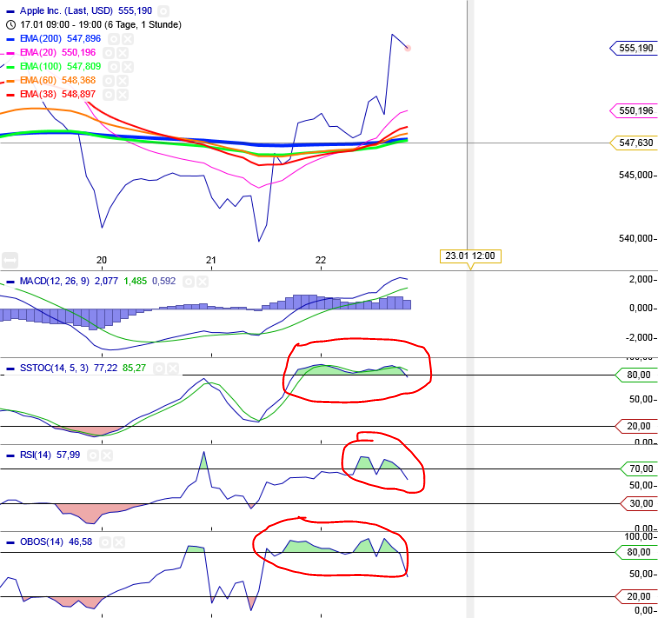Click the OBOS 20,00 level tag
The height and width of the screenshot is (618, 658).
[x=636, y=596]
